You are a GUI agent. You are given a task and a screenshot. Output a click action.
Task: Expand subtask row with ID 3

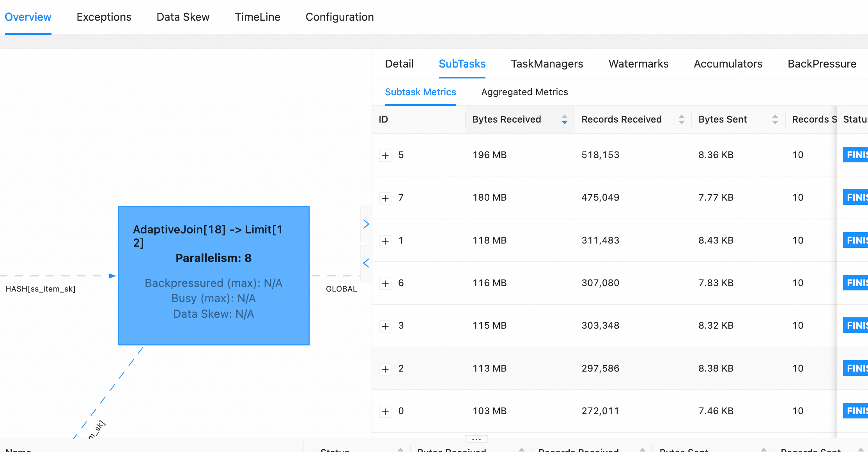[x=385, y=326]
